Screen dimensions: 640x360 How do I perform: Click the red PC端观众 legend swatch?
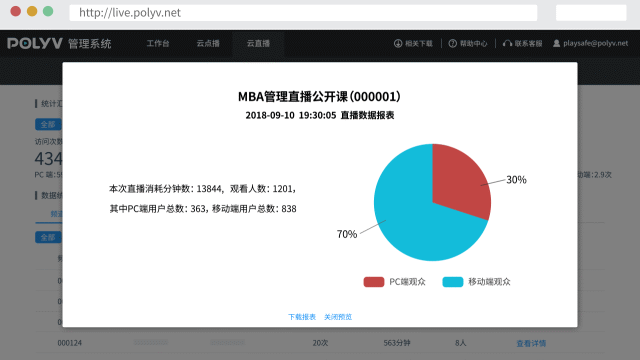tap(374, 282)
